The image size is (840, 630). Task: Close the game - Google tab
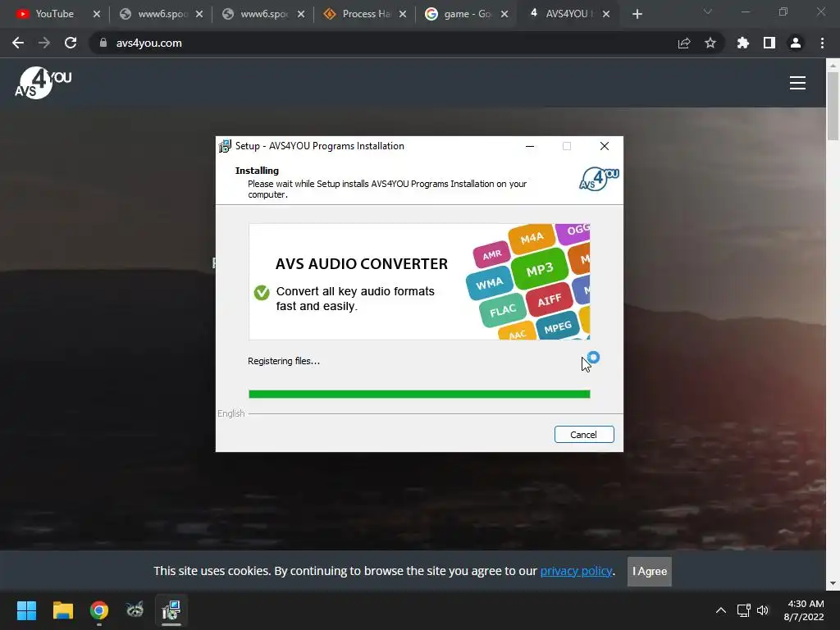click(504, 14)
